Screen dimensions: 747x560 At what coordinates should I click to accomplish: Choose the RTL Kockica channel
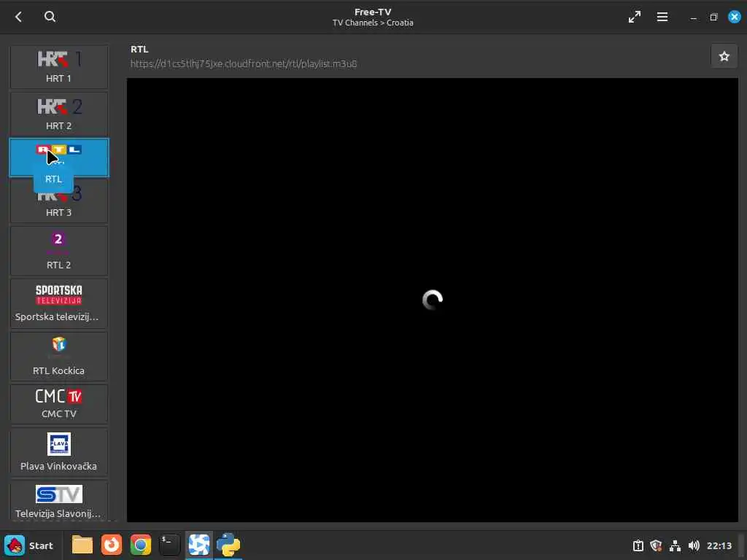[x=58, y=356]
